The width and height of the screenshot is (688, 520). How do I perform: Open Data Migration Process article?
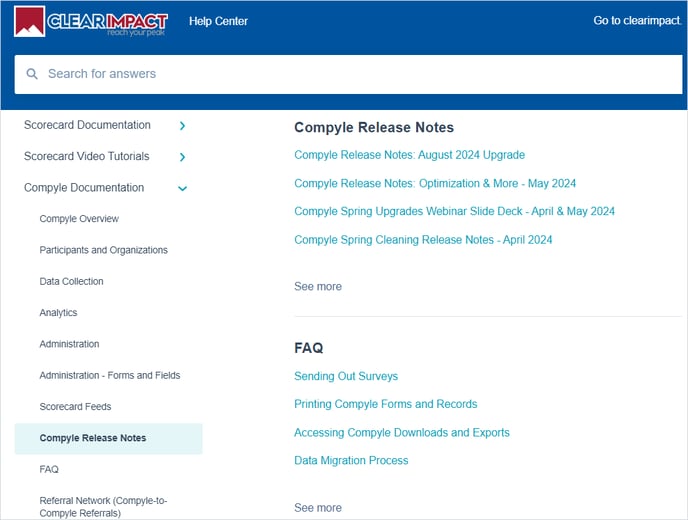[351, 461]
